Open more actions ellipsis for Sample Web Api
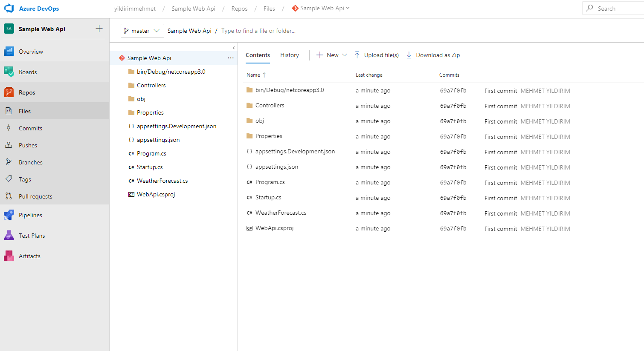The width and height of the screenshot is (644, 351). click(231, 58)
